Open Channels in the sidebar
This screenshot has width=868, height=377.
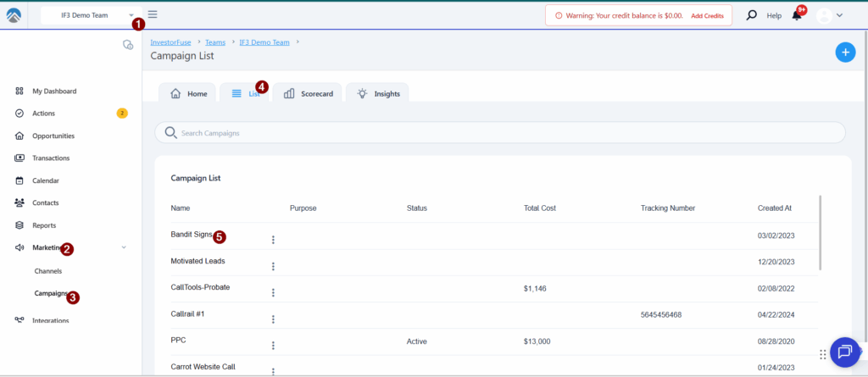48,271
